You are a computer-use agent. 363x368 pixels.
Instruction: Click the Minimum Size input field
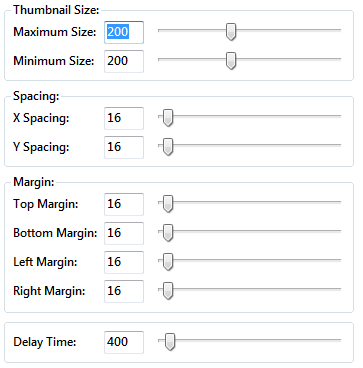click(x=124, y=61)
